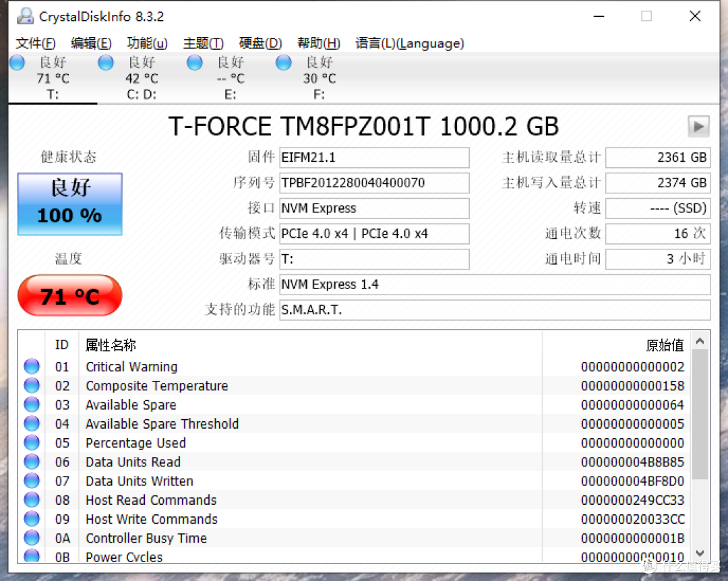Viewport: 728px width, 581px height.
Task: Click status orb for Host Write Commands row
Action: pyautogui.click(x=32, y=519)
